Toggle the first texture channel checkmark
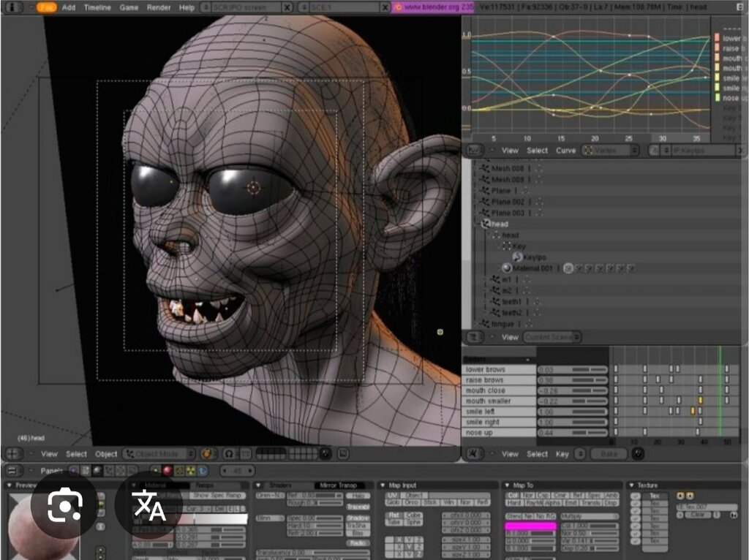Image resolution: width=749 pixels, height=560 pixels. pos(636,496)
